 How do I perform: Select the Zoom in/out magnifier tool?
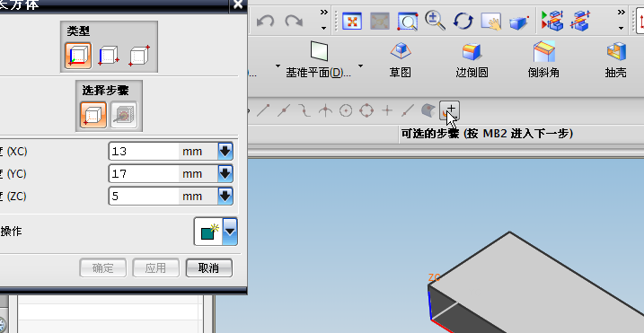[x=435, y=20]
